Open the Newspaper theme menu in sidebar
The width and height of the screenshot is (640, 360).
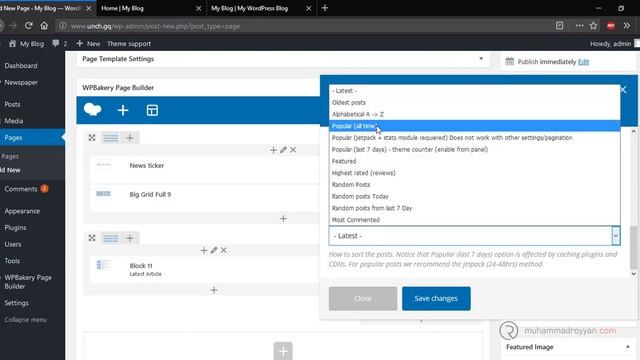coord(21,82)
